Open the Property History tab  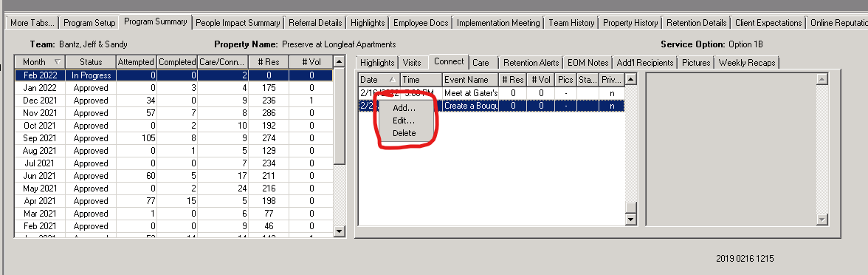click(x=630, y=23)
